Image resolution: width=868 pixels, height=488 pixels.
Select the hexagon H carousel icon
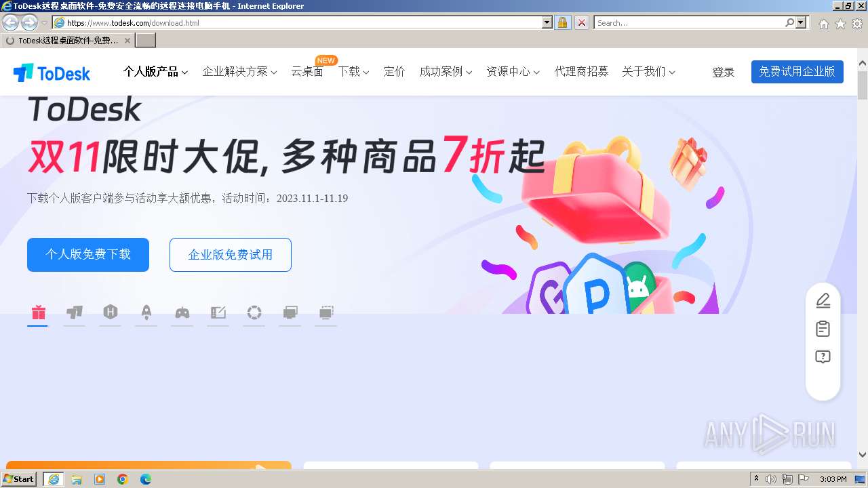click(111, 312)
